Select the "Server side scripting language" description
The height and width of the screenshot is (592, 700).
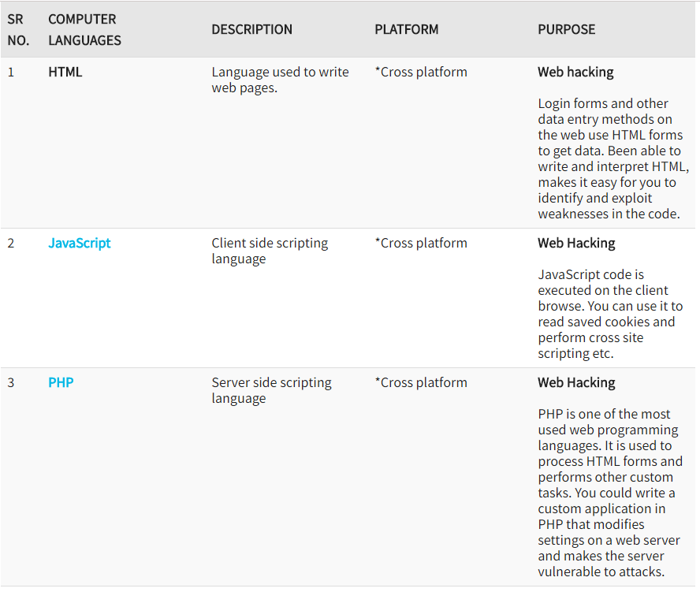271,390
